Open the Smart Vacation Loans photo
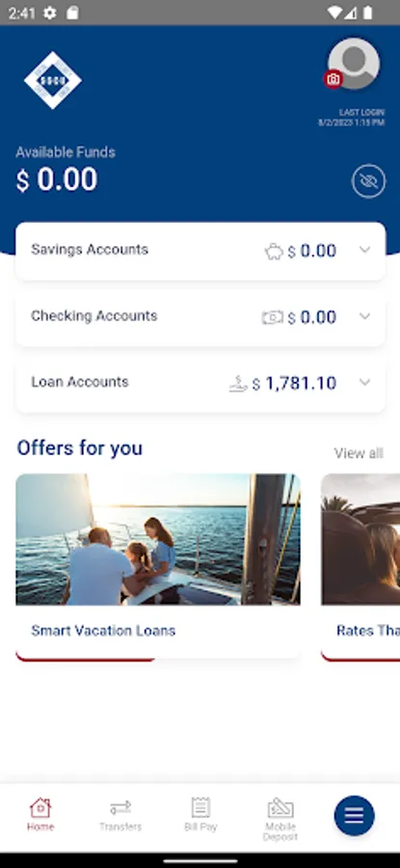This screenshot has height=868, width=400. pyautogui.click(x=158, y=539)
